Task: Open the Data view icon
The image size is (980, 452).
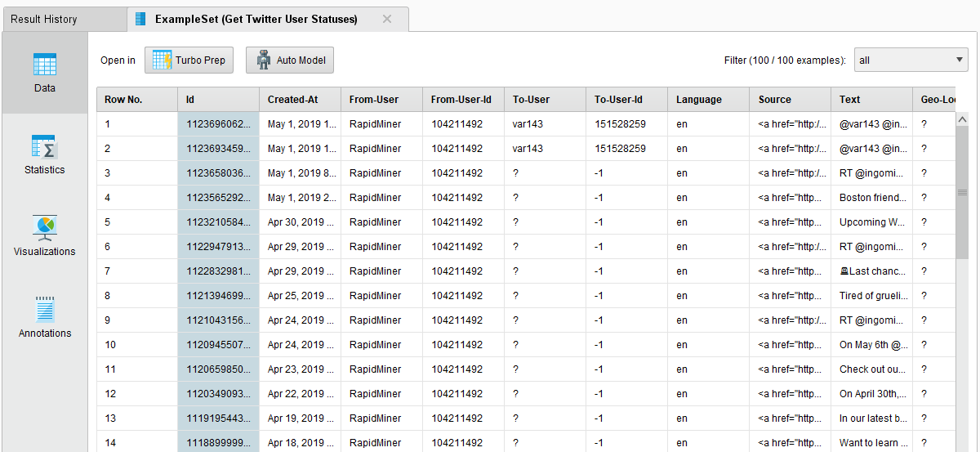Action: point(45,65)
